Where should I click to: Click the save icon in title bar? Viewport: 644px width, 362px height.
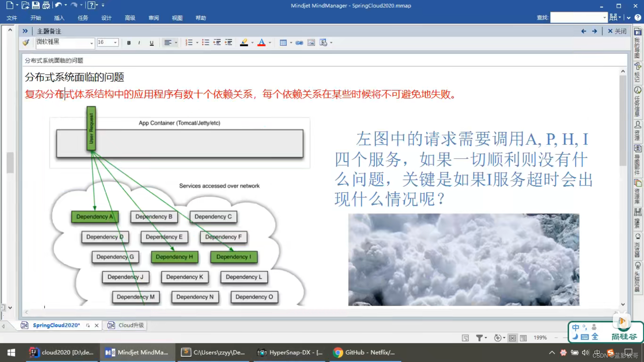click(36, 5)
